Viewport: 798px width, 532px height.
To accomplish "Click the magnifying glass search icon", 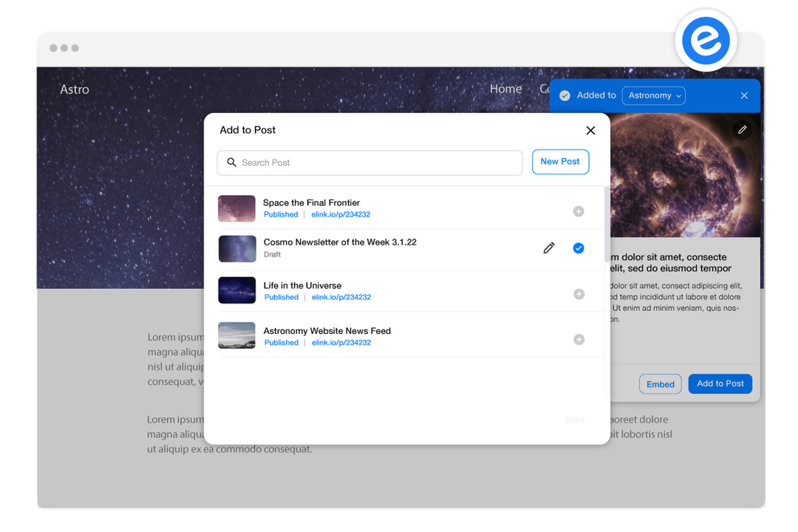I will coord(232,162).
